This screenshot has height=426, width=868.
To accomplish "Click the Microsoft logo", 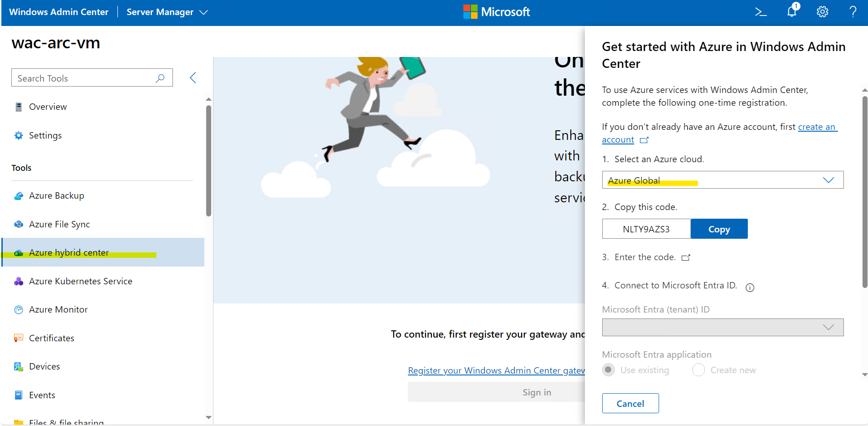I will click(496, 12).
